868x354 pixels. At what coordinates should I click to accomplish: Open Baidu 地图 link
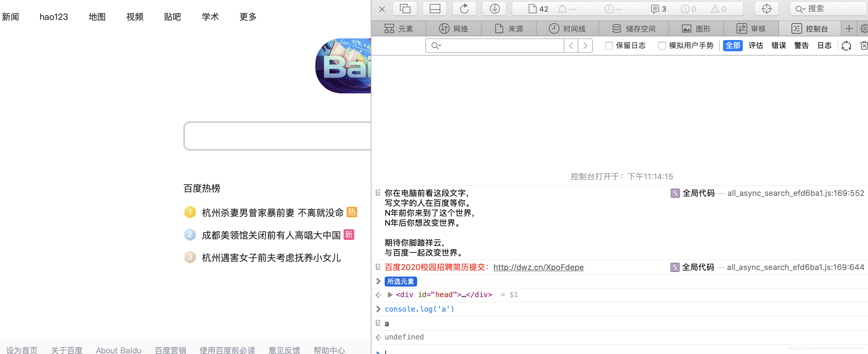coord(97,17)
